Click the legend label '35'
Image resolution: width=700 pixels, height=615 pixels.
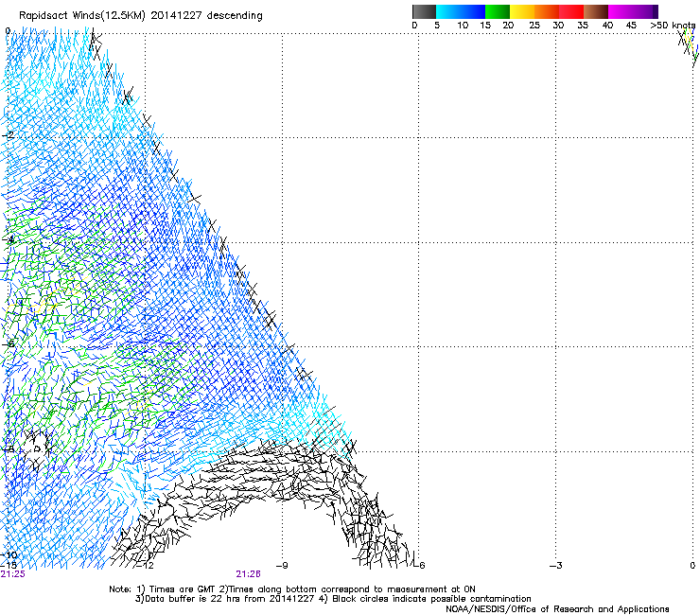pyautogui.click(x=583, y=26)
